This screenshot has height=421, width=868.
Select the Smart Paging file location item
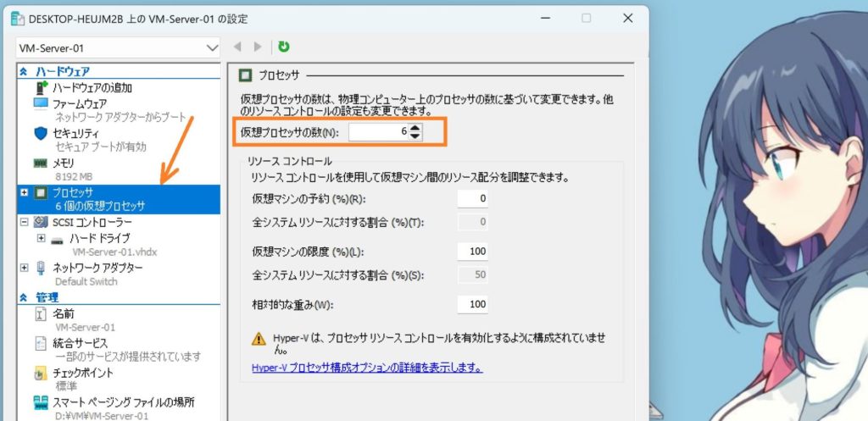coord(124,402)
